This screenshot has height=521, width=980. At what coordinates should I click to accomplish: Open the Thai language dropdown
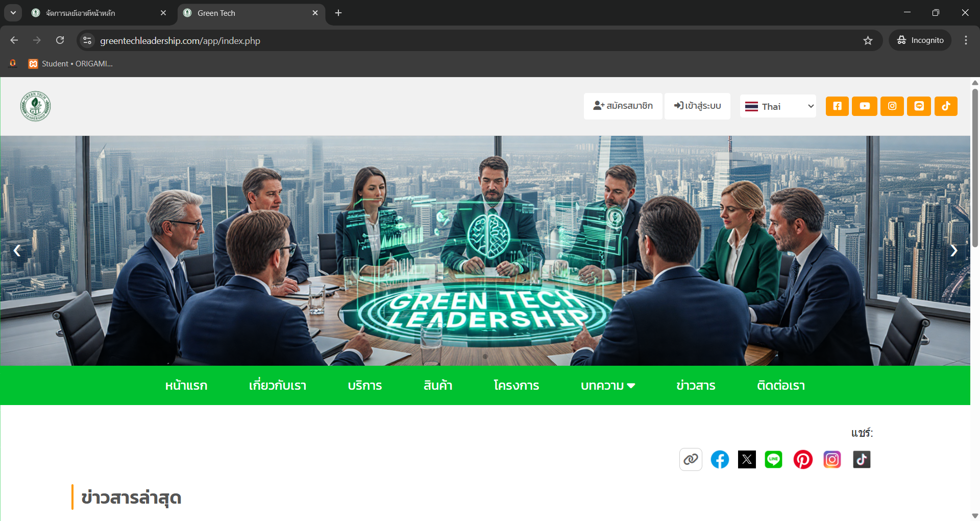point(778,106)
